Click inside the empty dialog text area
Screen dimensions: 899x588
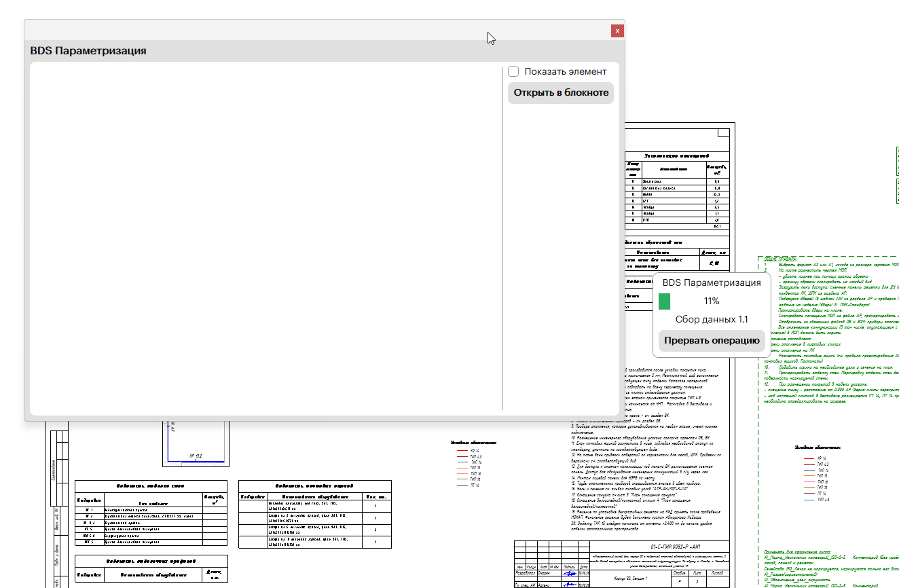265,238
